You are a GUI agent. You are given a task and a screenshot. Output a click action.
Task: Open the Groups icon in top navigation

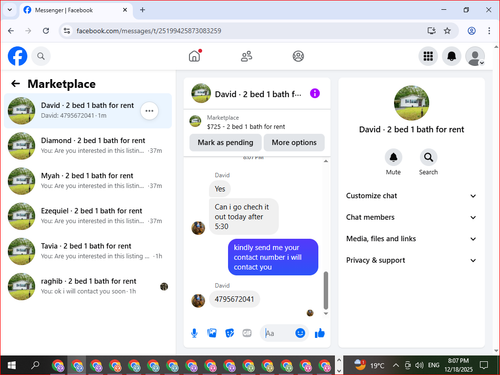pyautogui.click(x=298, y=56)
